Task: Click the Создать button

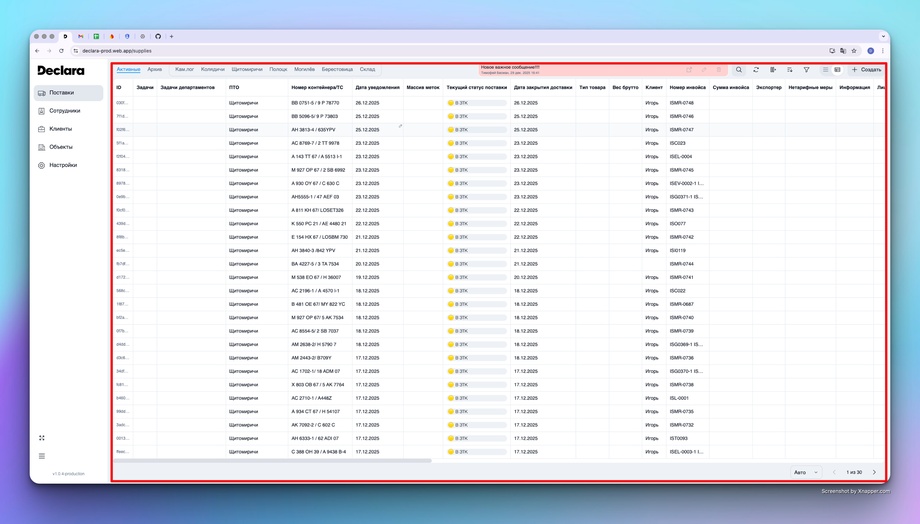Action: [866, 70]
